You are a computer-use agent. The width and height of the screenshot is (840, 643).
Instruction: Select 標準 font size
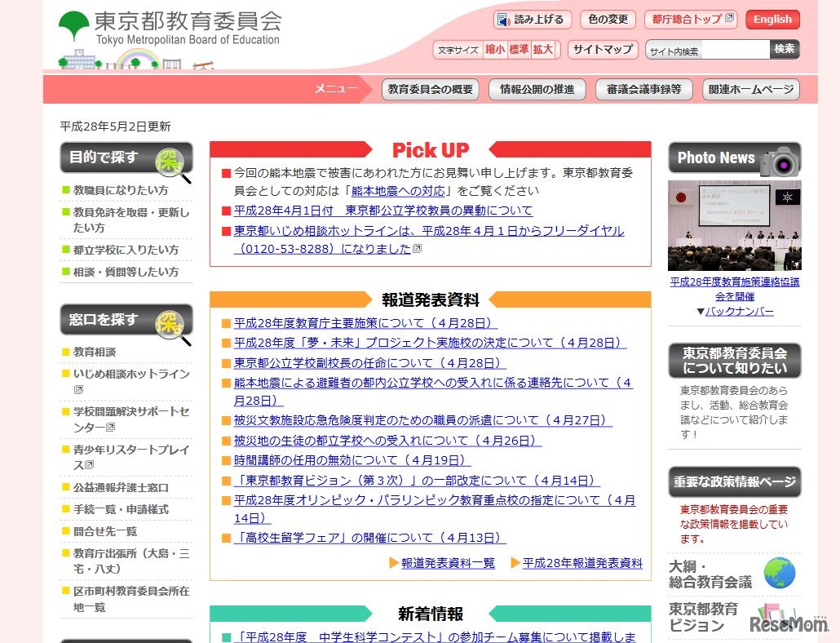point(521,49)
